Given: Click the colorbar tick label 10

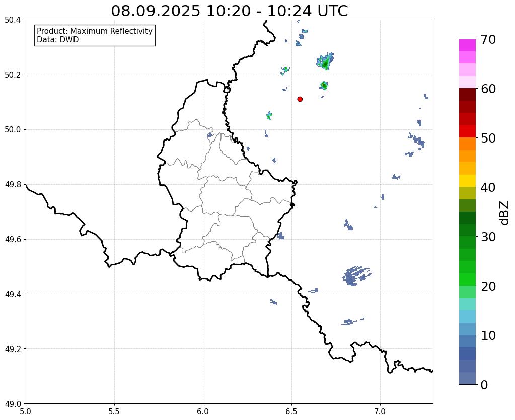Looking at the screenshot, I should pyautogui.click(x=488, y=335).
